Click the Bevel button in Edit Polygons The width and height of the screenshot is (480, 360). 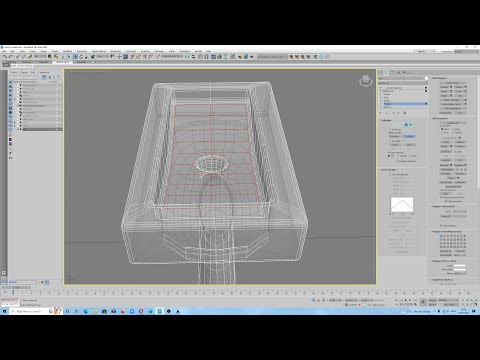444,91
